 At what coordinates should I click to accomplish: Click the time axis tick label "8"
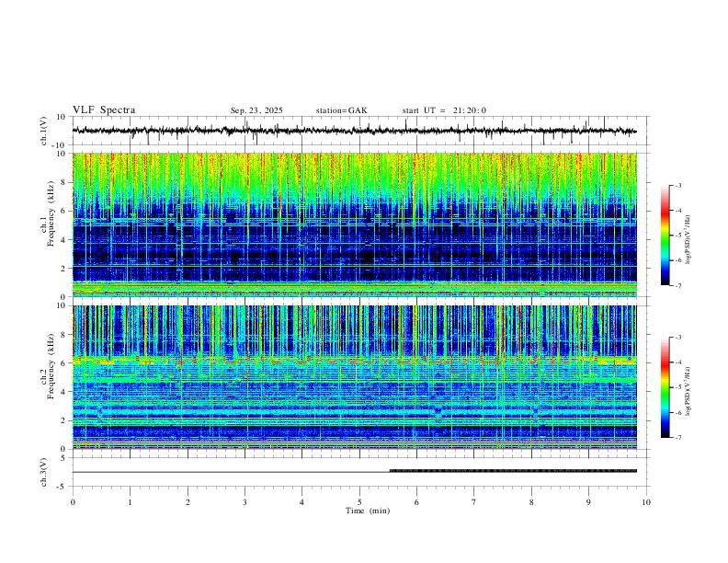click(531, 502)
